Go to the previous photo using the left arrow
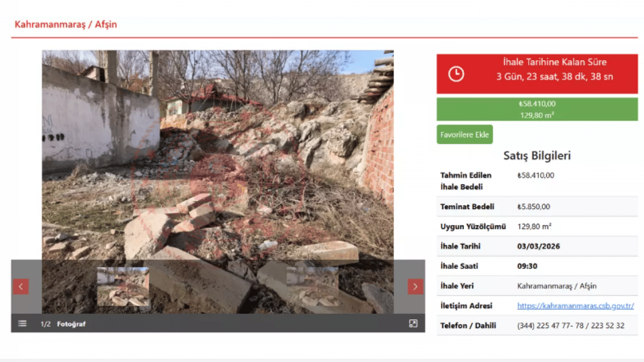Viewport: 644px width, 362px height. [x=21, y=287]
